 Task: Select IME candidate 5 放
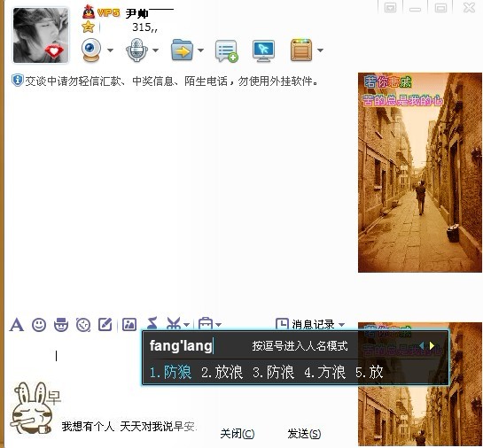(x=369, y=372)
